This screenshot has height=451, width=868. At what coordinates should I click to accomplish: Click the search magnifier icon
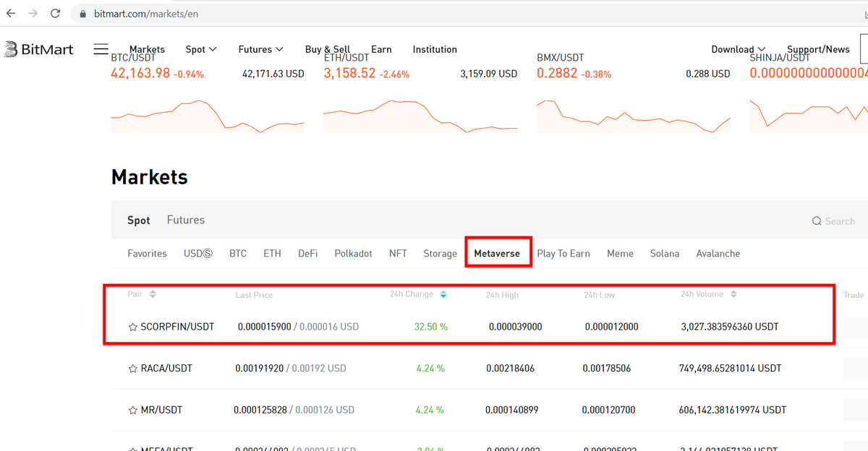click(817, 221)
